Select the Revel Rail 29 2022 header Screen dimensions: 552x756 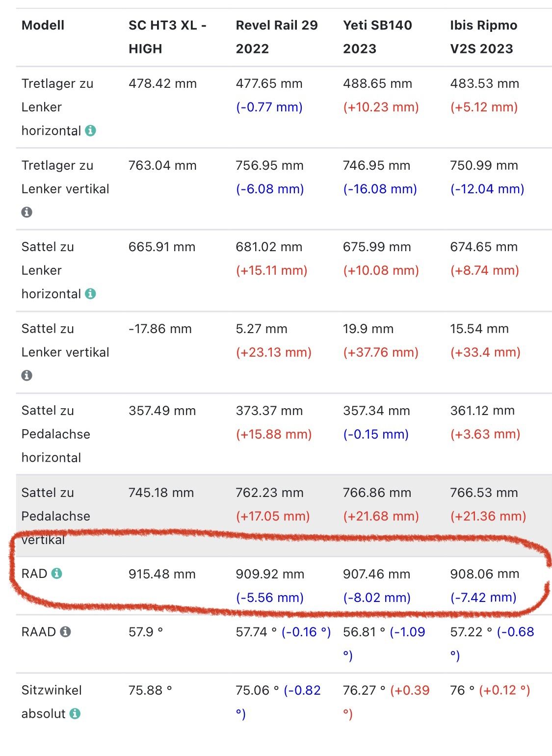tap(277, 37)
